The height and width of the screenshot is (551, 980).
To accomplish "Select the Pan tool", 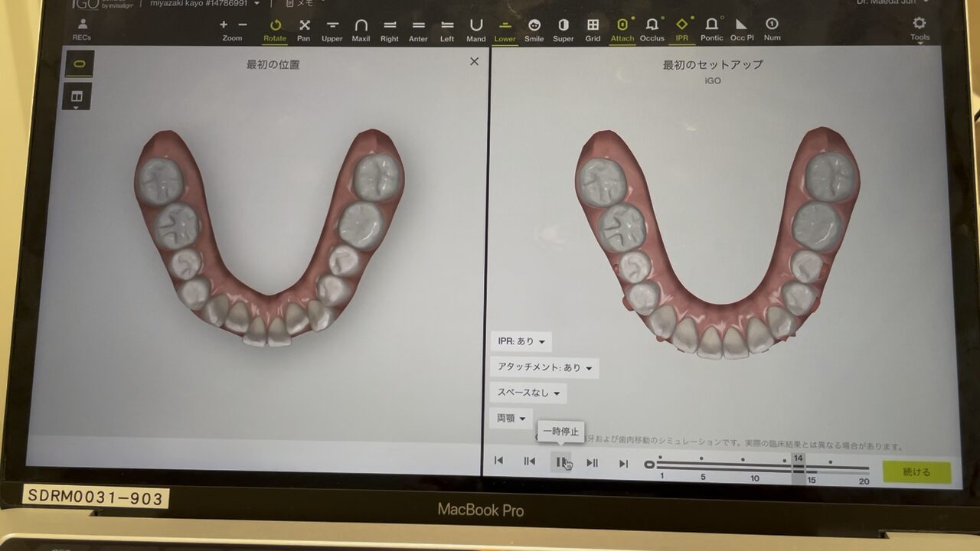I will [x=304, y=31].
